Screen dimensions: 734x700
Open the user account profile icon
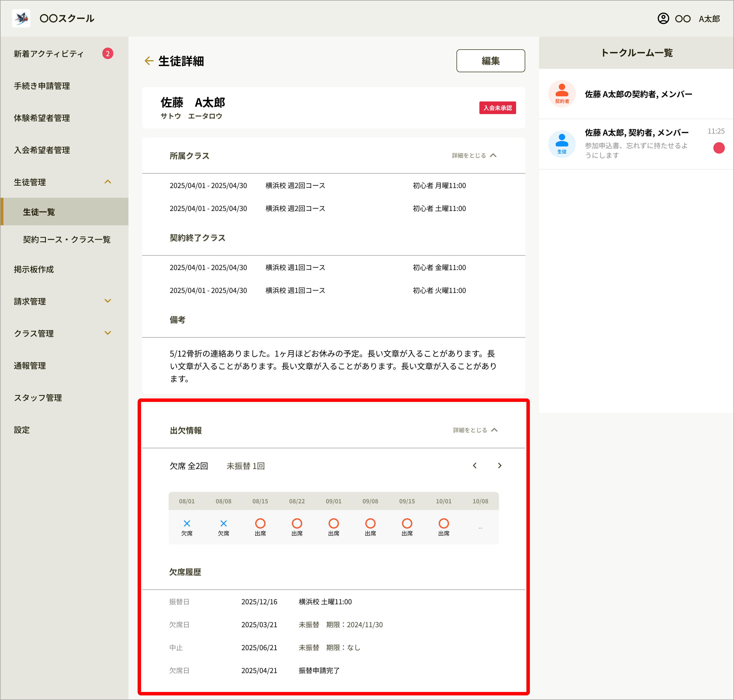(663, 18)
